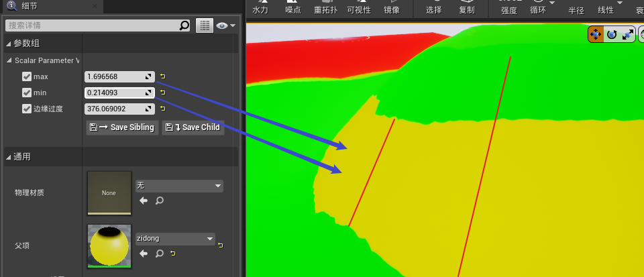The image size is (644, 277).
Task: Select the scale gizmo mode in viewport
Action: tap(628, 34)
